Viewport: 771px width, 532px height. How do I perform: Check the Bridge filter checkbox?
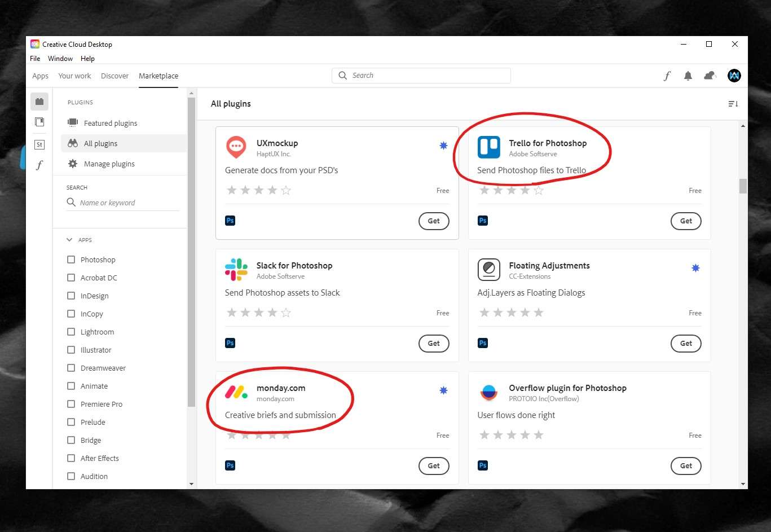pos(71,440)
